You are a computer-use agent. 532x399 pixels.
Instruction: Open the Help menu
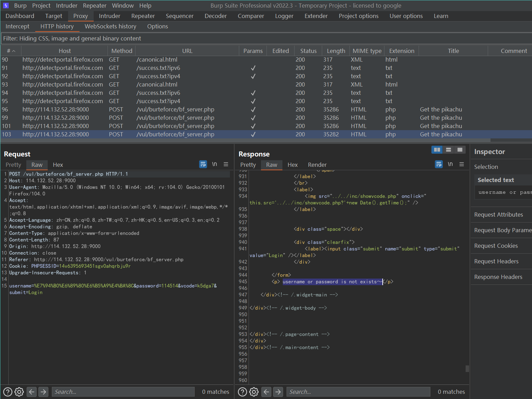pyautogui.click(x=145, y=6)
